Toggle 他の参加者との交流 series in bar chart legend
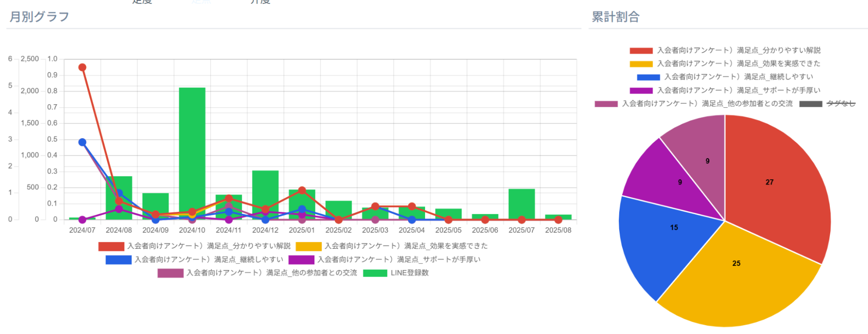Screen dimensions: 868x334 pos(257,273)
